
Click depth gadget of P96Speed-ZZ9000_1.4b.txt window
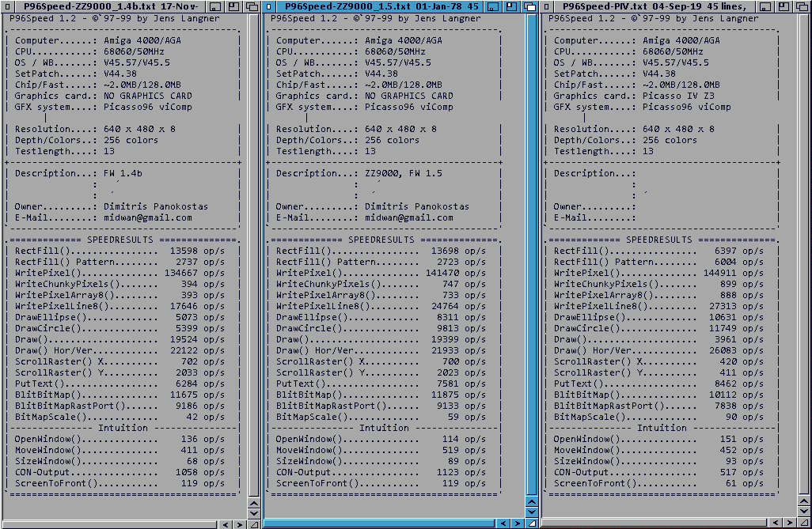(x=252, y=7)
